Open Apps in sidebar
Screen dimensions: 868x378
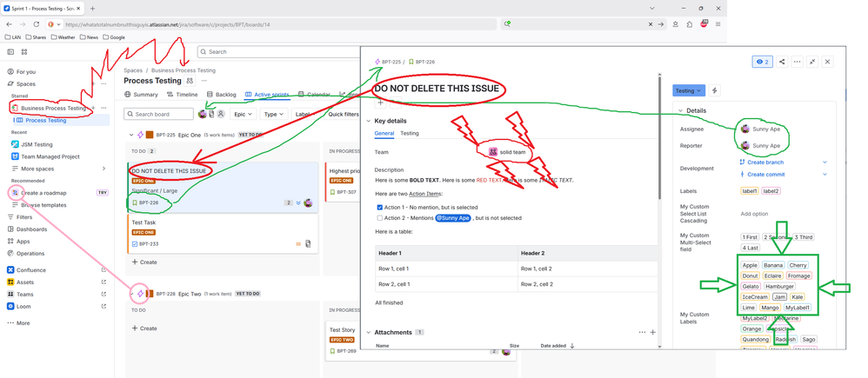click(23, 242)
